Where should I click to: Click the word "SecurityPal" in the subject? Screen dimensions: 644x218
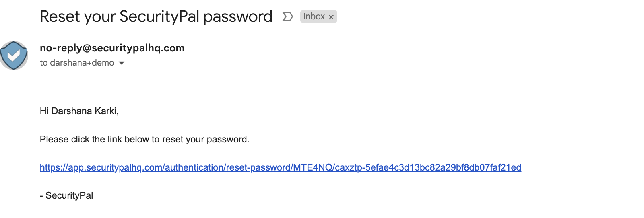pos(159,16)
